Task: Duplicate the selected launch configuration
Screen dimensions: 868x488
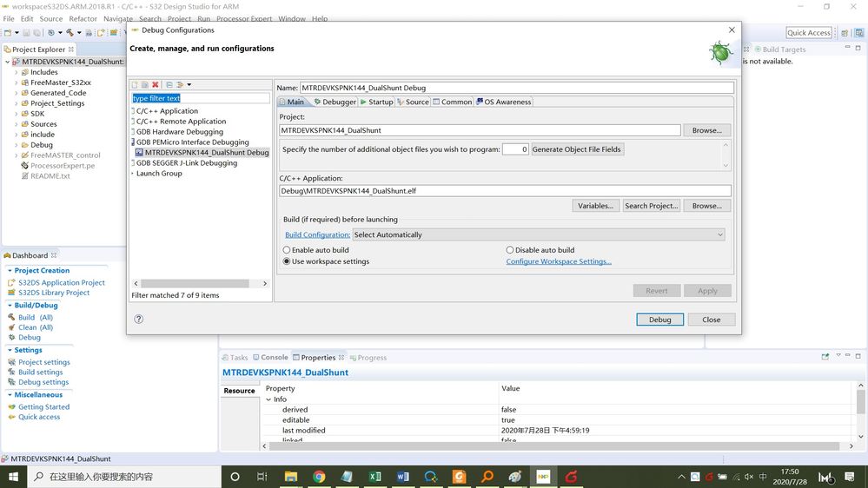Action: tap(144, 84)
